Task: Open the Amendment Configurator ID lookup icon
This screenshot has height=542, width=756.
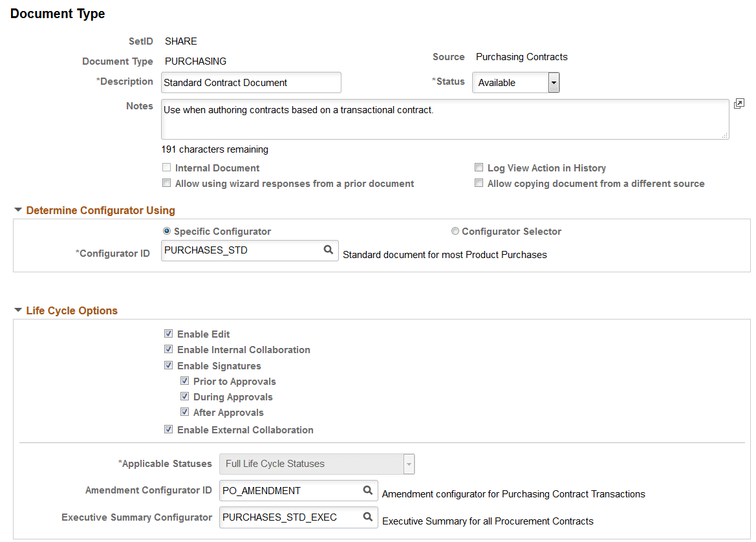Action: pos(366,490)
